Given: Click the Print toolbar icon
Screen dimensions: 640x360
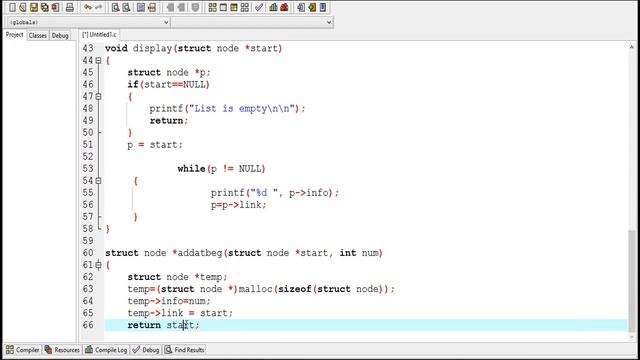Looking at the screenshot, I should [70, 7].
